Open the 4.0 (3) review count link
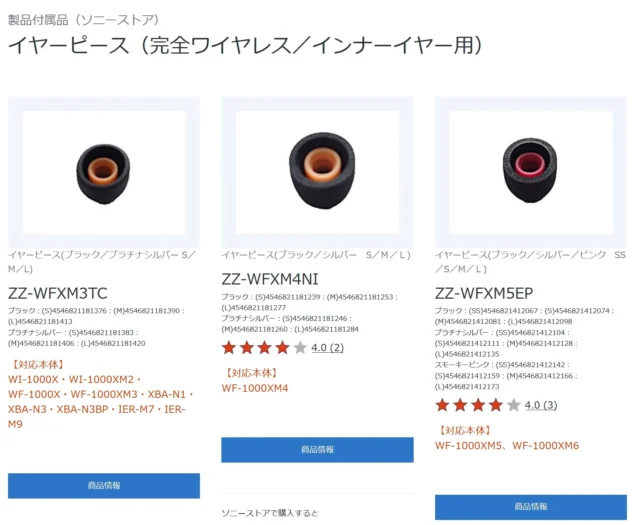 click(x=541, y=405)
